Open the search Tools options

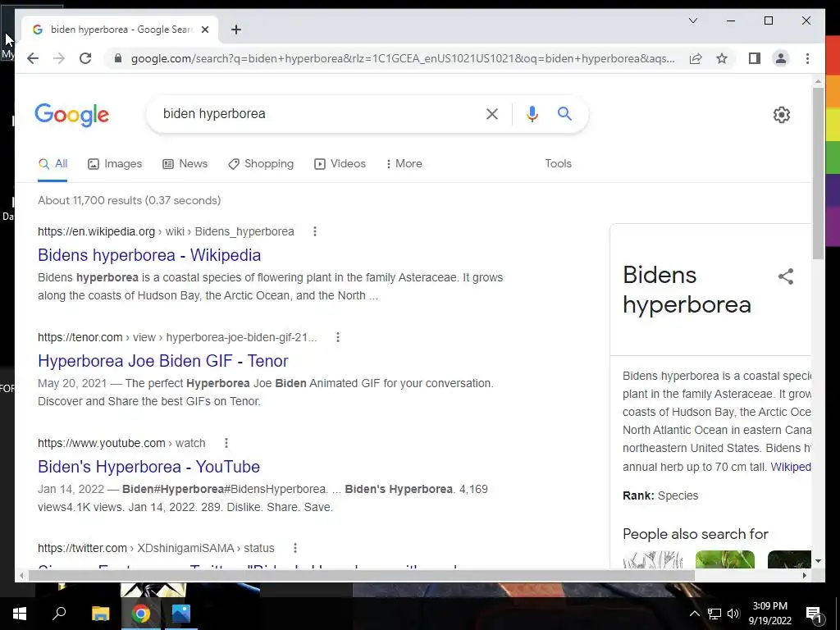[x=558, y=163]
